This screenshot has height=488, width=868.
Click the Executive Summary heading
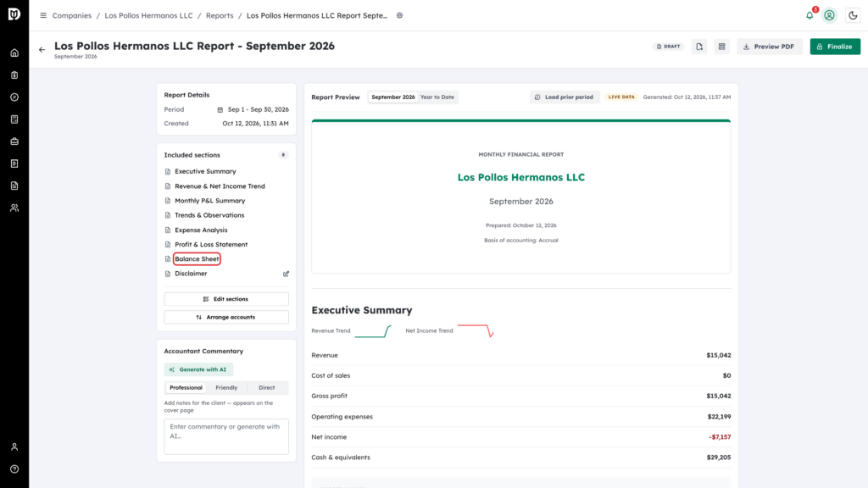[361, 310]
